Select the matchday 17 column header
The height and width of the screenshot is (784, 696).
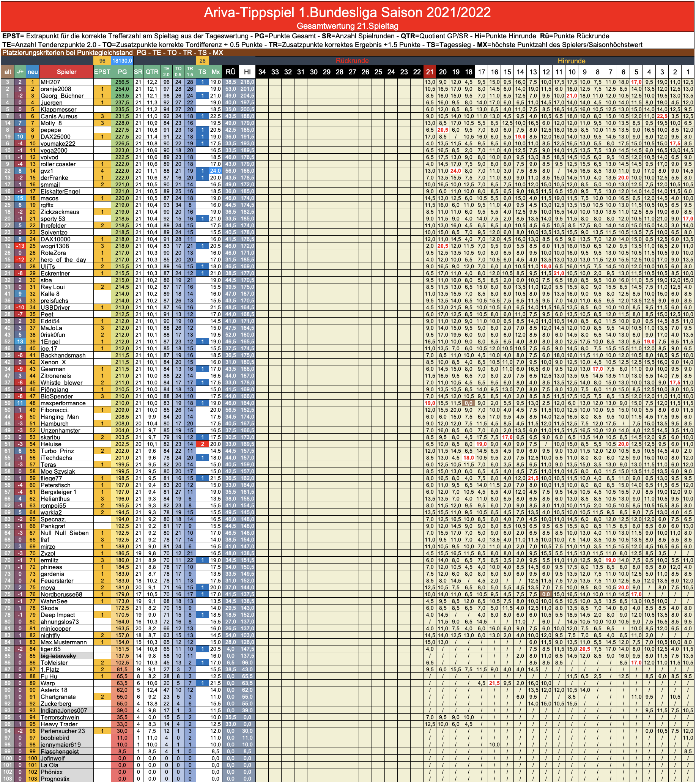[482, 72]
